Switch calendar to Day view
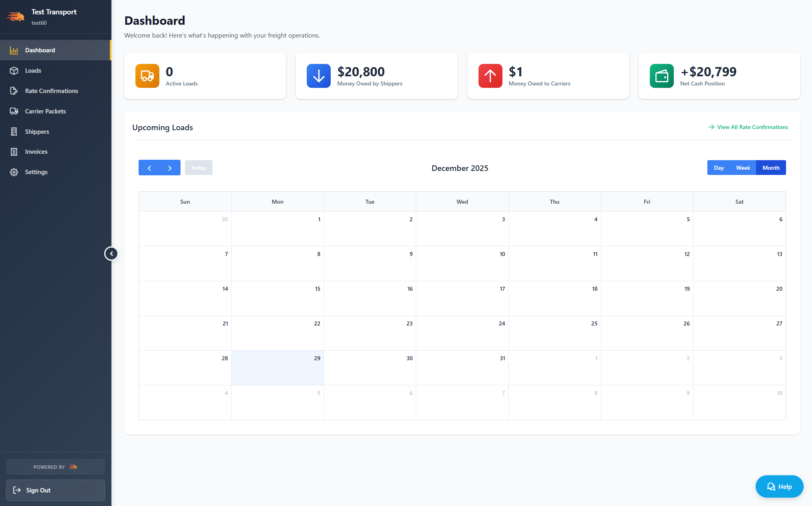 (719, 167)
